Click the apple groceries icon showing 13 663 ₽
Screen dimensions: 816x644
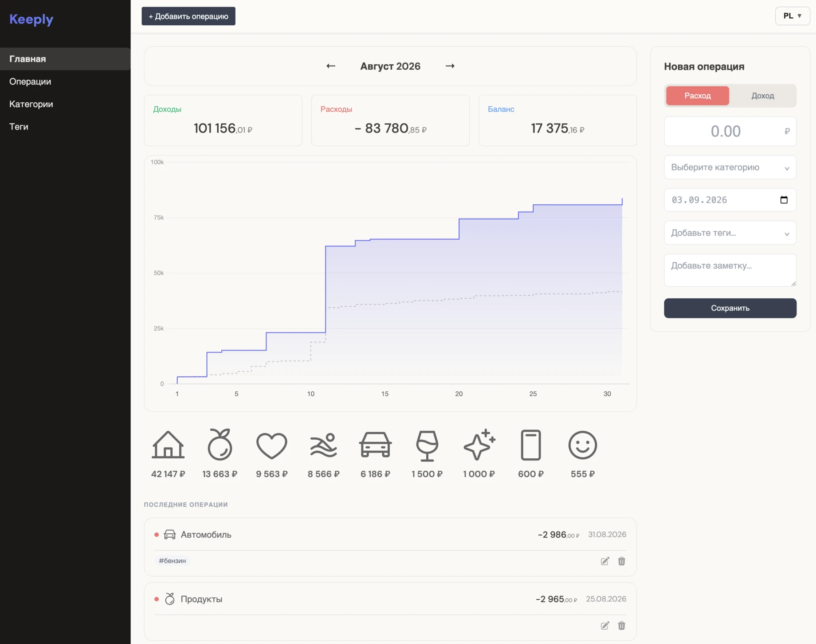220,445
